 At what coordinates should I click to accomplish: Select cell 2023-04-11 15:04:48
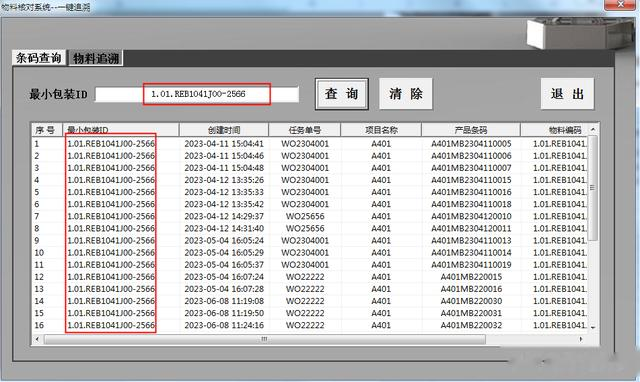pyautogui.click(x=224, y=168)
